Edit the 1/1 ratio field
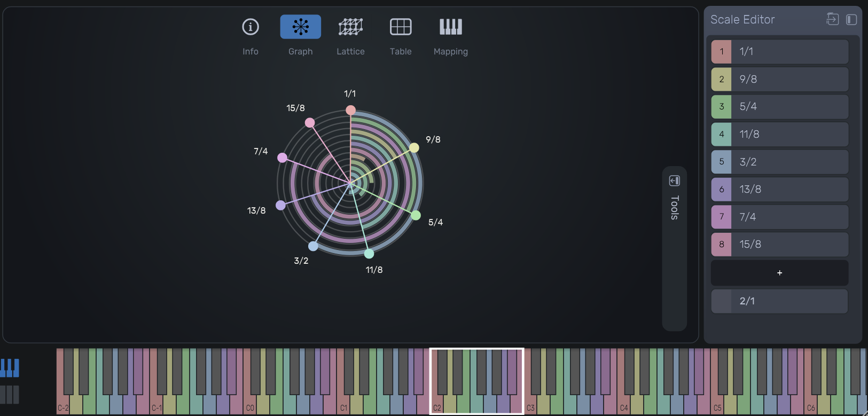This screenshot has height=416, width=868. (x=789, y=52)
